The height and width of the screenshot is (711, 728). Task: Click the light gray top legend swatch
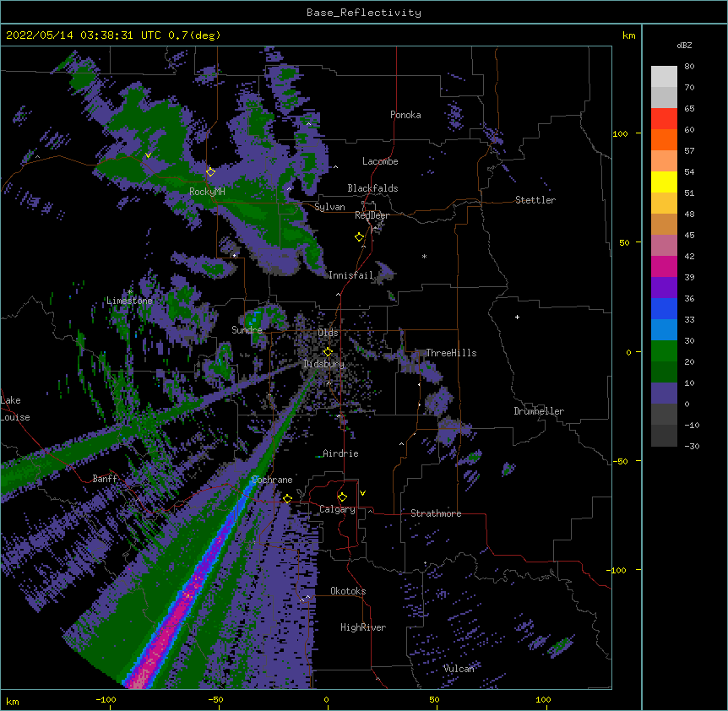point(664,77)
